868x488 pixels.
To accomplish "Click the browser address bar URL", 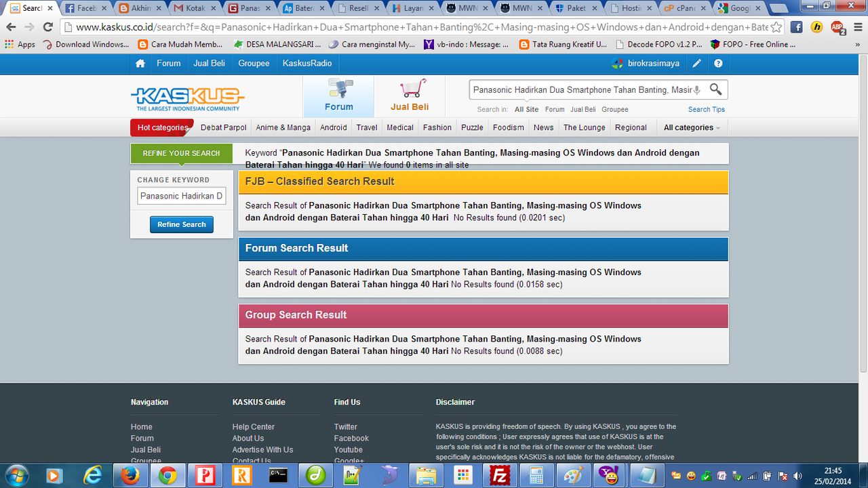I will 420,27.
